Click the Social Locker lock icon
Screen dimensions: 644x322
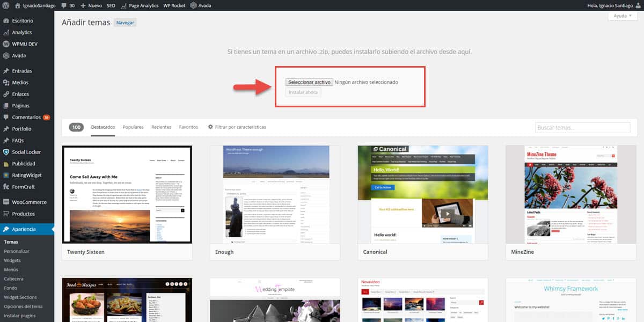click(x=6, y=152)
